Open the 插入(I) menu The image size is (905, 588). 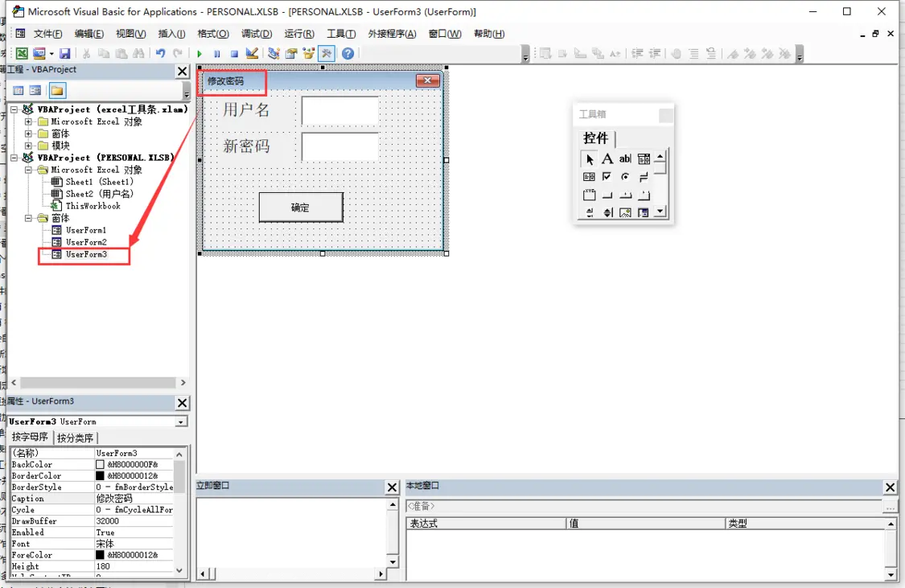coord(171,34)
